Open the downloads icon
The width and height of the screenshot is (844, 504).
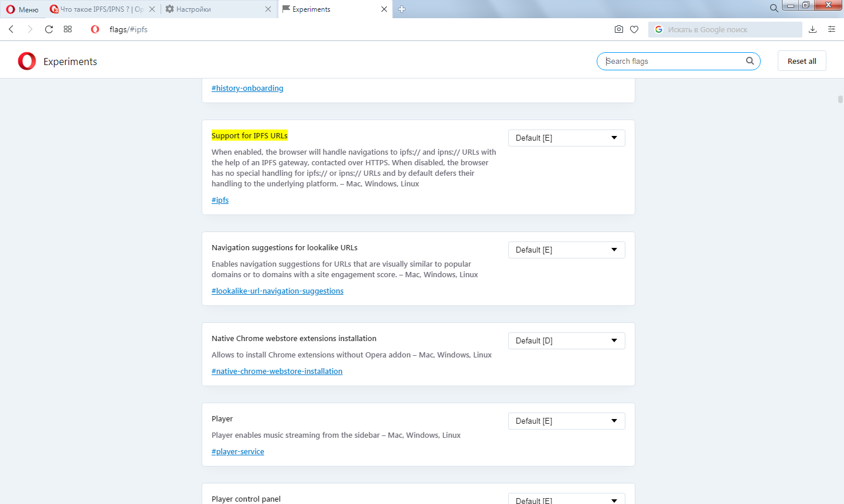coord(813,29)
